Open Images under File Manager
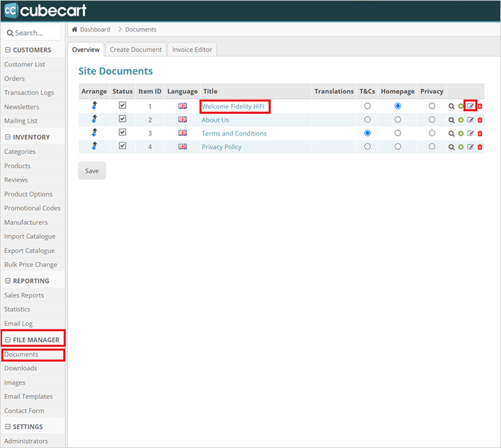Image resolution: width=501 pixels, height=448 pixels. [15, 382]
